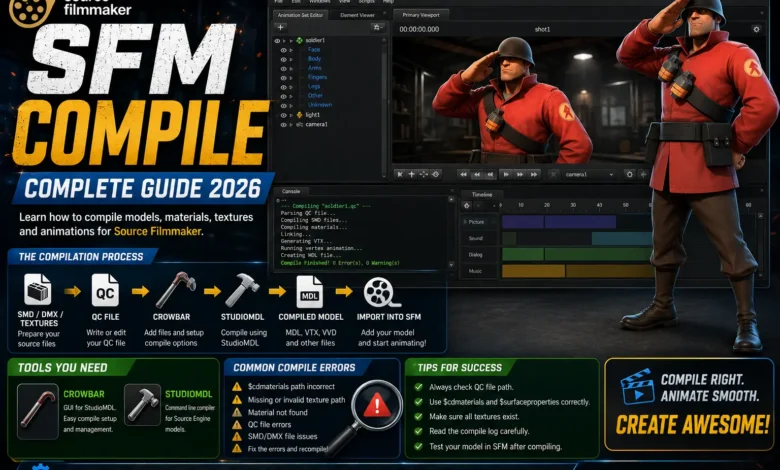Viewport: 780px width, 470px height.
Task: Switch to the Animation Set Editor tab
Action: pyautogui.click(x=300, y=15)
